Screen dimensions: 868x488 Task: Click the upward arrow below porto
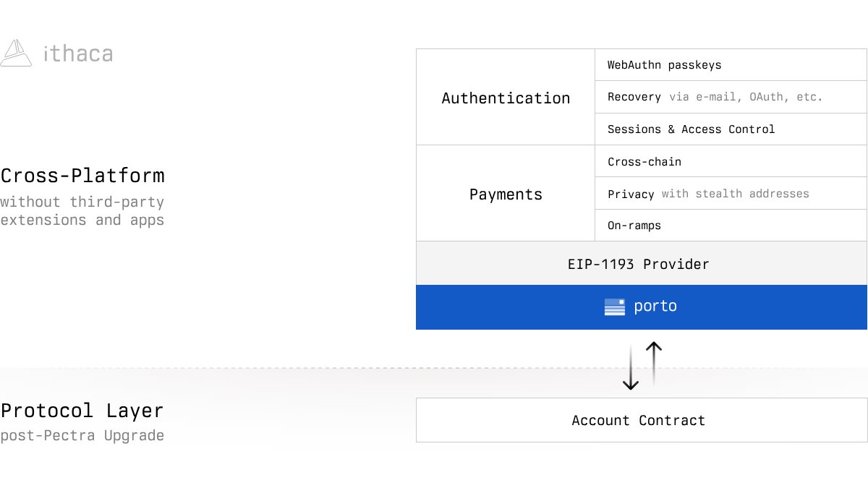pos(653,363)
